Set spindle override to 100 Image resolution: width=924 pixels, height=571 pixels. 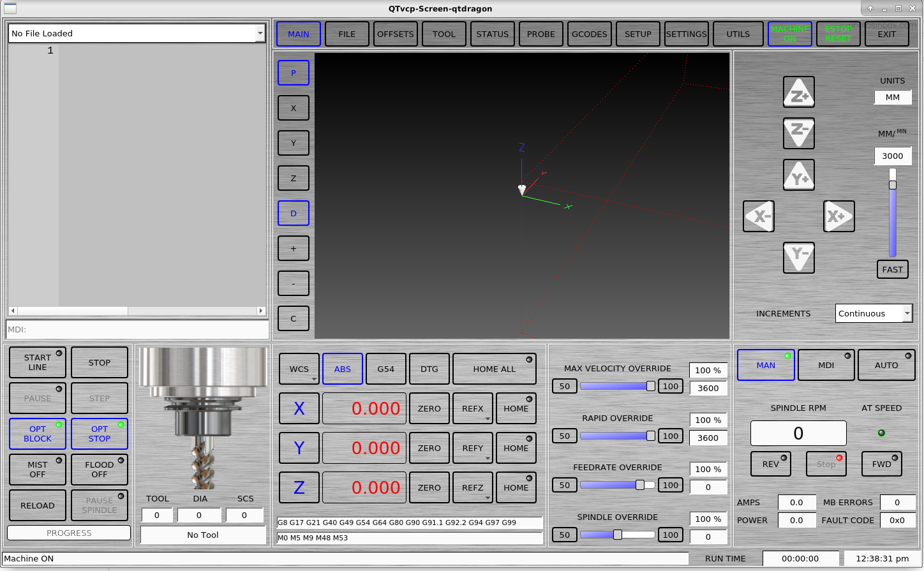point(671,535)
